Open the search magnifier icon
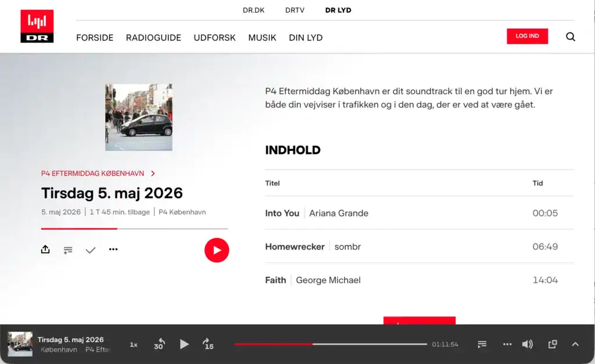Viewport: 595px width, 364px height. pos(571,37)
